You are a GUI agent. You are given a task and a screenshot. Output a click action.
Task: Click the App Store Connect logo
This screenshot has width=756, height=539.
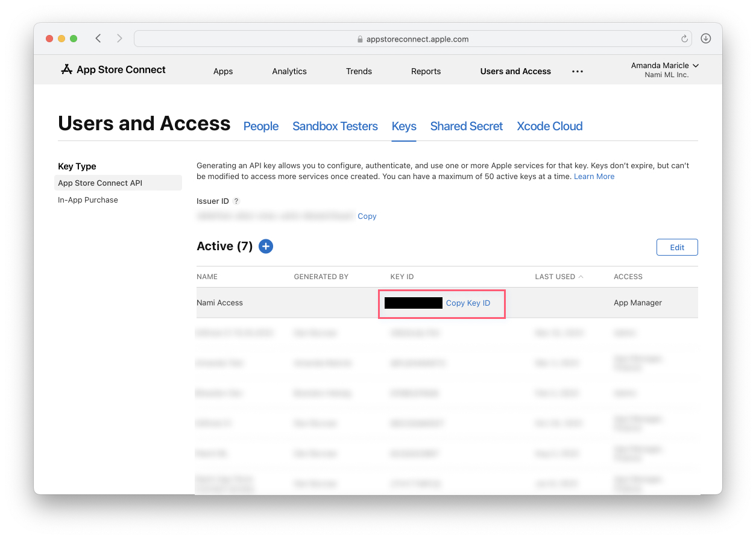pyautogui.click(x=113, y=70)
